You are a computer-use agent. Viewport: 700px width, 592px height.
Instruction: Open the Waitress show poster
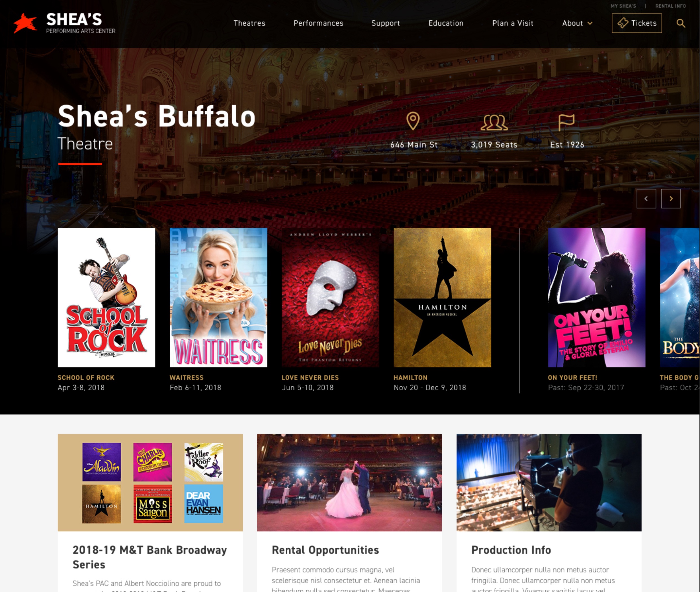218,297
